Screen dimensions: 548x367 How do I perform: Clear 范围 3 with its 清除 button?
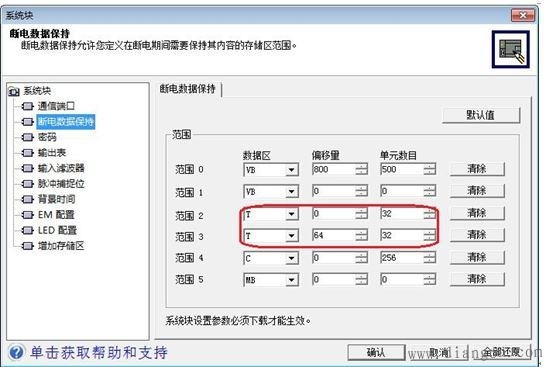477,235
